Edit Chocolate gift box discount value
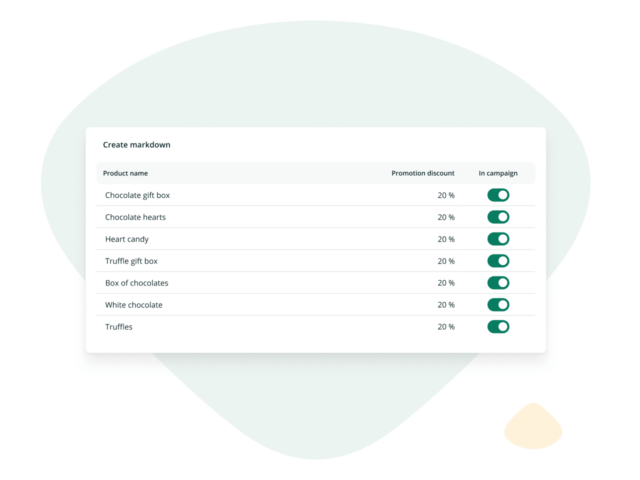 445,195
